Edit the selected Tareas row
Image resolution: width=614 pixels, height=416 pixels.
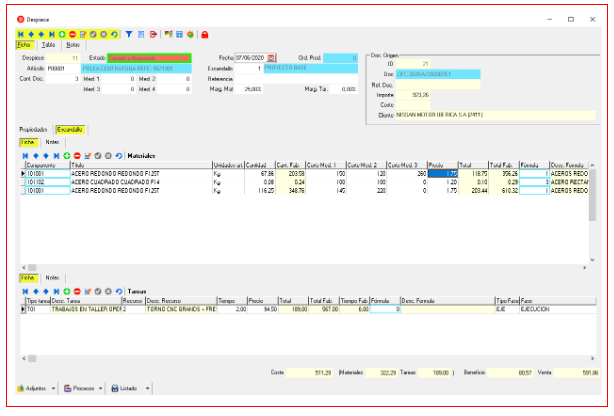[88, 291]
